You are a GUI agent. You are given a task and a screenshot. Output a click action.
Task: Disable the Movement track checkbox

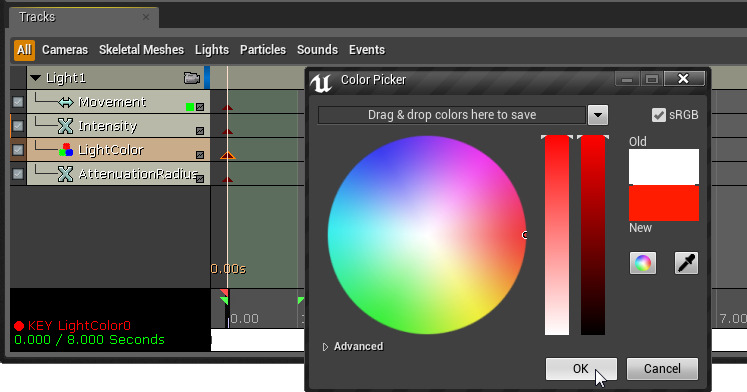pyautogui.click(x=18, y=102)
